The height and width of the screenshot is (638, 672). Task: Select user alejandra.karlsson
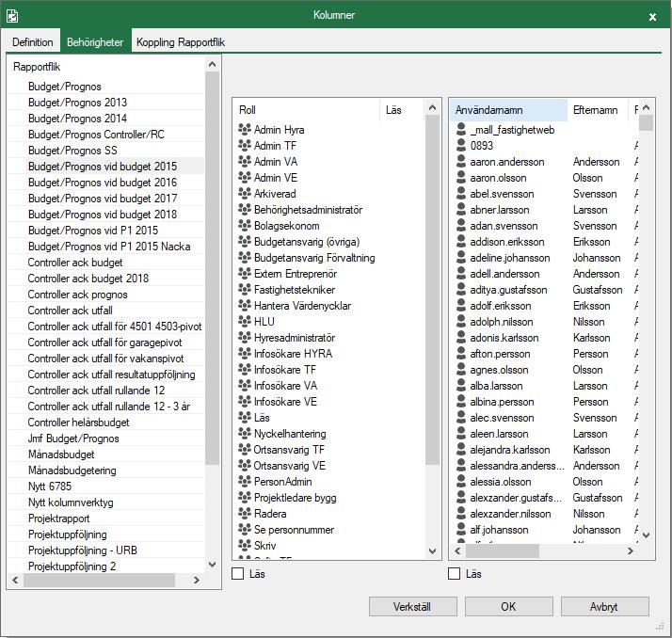pyautogui.click(x=510, y=450)
